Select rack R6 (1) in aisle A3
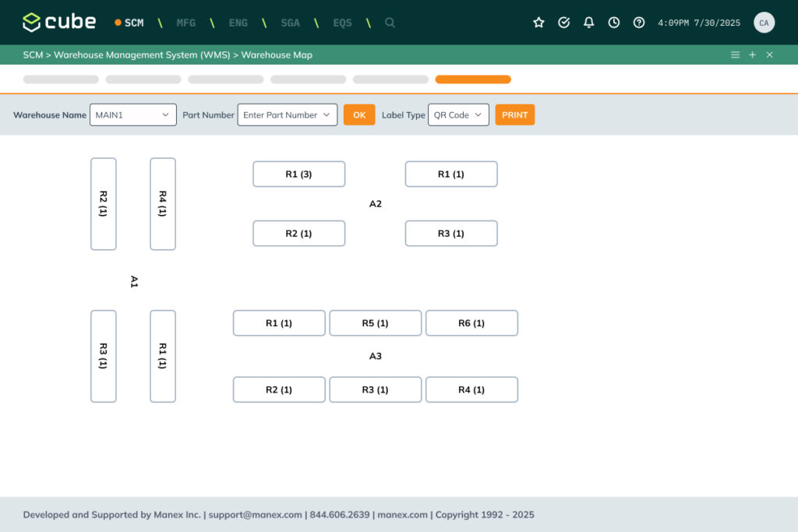The width and height of the screenshot is (798, 532). pos(471,323)
